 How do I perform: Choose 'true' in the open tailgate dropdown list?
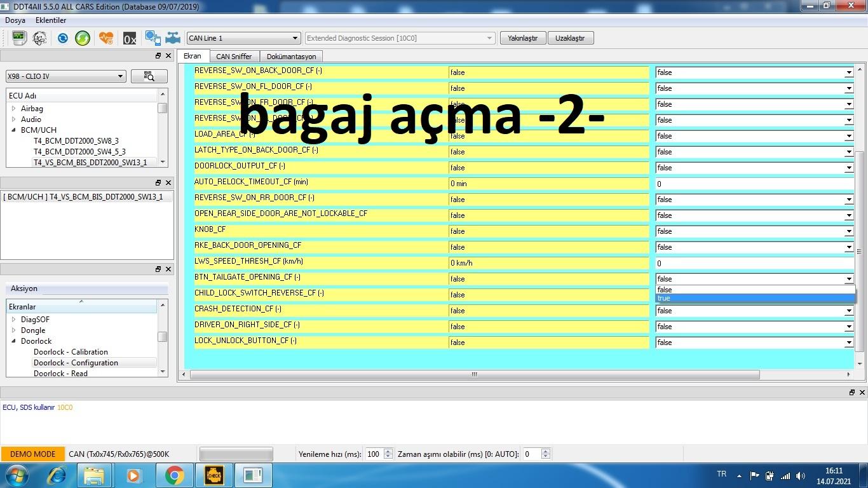754,299
